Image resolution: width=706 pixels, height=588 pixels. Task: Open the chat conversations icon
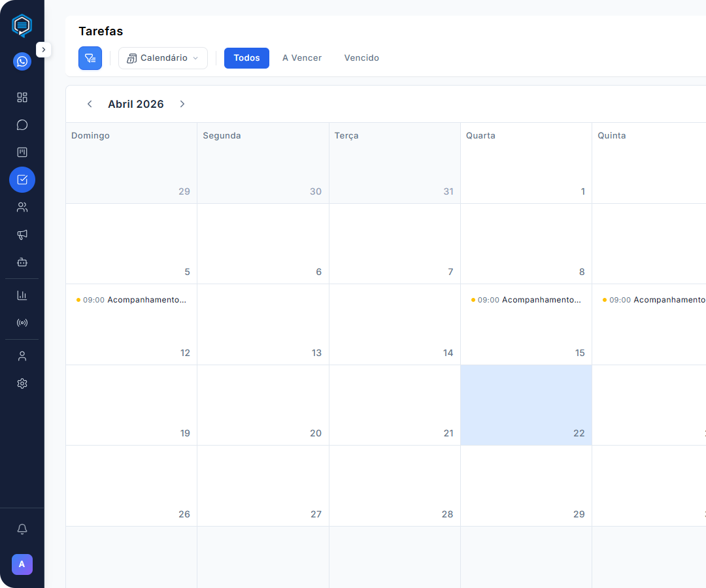[22, 125]
